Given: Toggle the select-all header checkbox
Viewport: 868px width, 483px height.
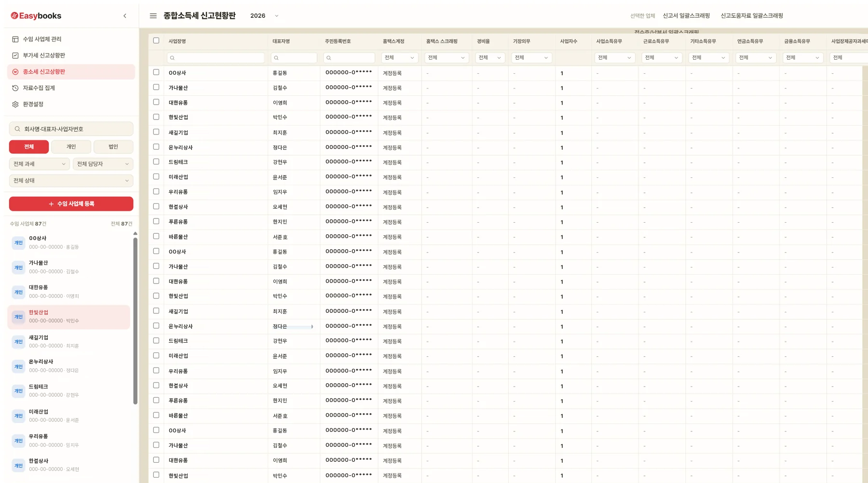Looking at the screenshot, I should point(156,40).
